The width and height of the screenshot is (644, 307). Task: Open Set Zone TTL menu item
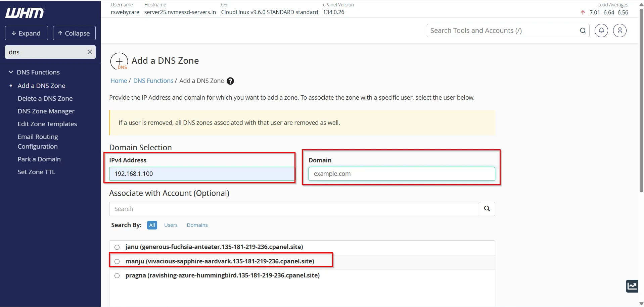[x=36, y=172]
